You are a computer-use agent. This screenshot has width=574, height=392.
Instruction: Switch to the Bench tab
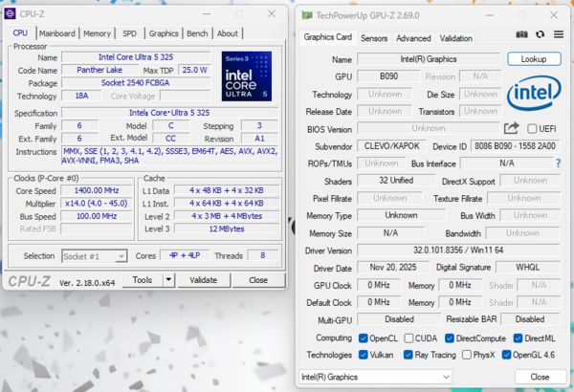[197, 33]
